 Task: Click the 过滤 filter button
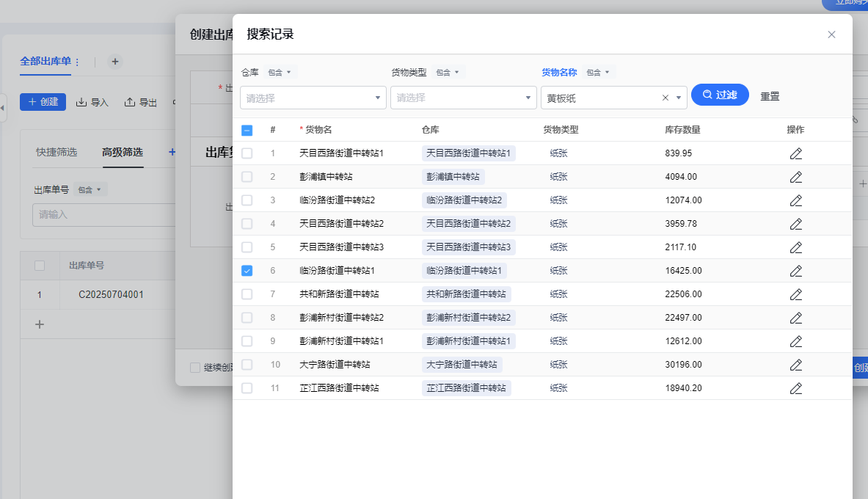click(x=720, y=95)
